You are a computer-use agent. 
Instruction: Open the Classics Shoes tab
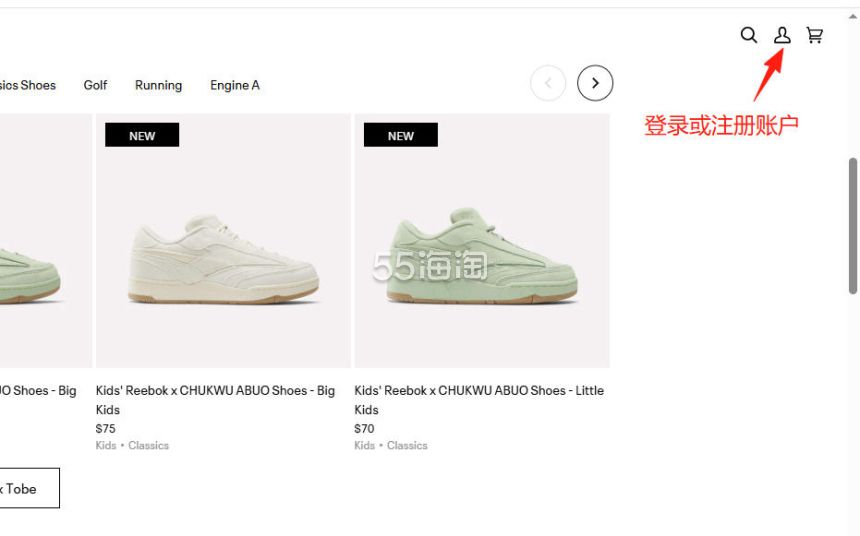click(27, 85)
